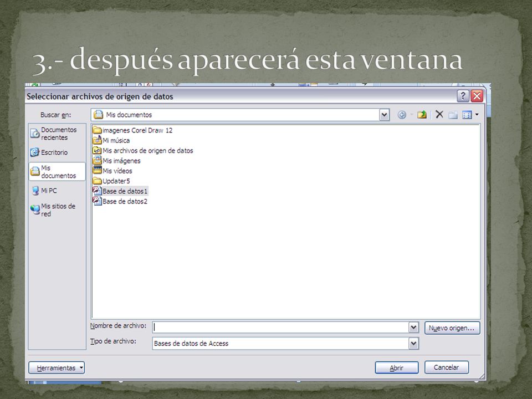This screenshot has width=532, height=399.
Task: Click the Updater5 folder icon
Action: coord(98,181)
